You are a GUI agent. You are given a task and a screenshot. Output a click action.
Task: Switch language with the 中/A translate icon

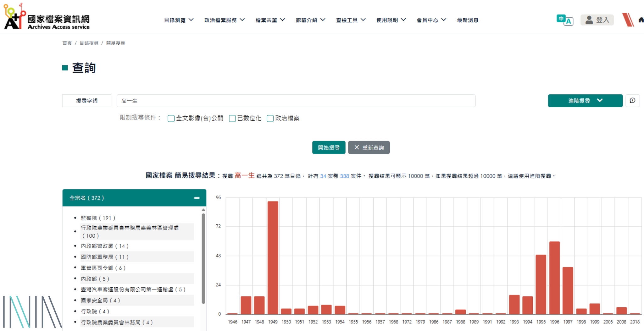pyautogui.click(x=565, y=20)
